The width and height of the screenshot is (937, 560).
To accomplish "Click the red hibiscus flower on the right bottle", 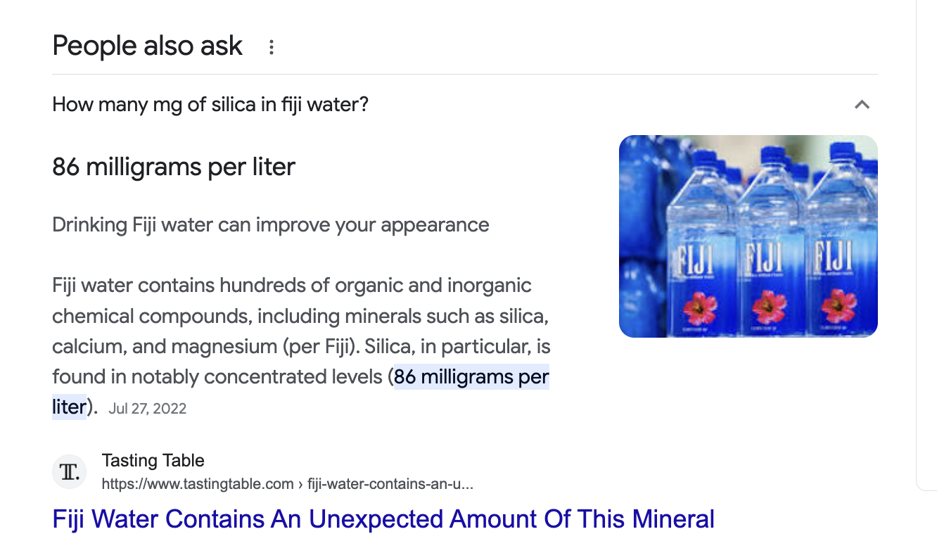I will (839, 308).
